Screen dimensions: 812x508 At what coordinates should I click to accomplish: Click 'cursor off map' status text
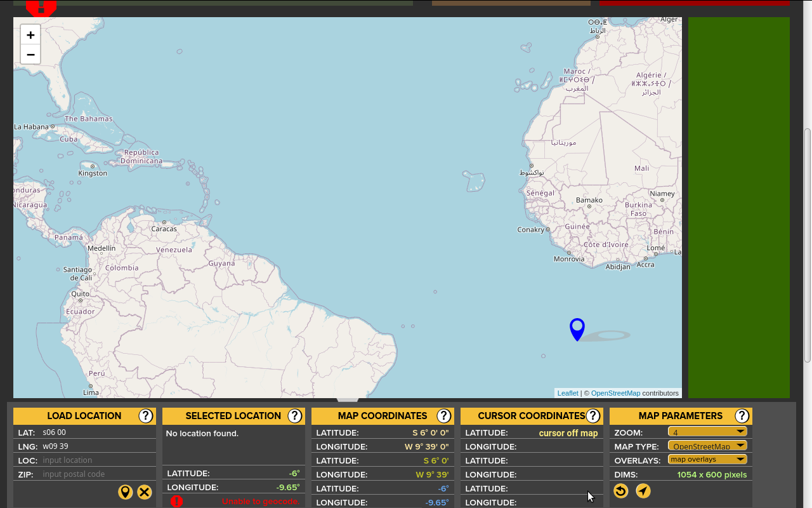[568, 433]
